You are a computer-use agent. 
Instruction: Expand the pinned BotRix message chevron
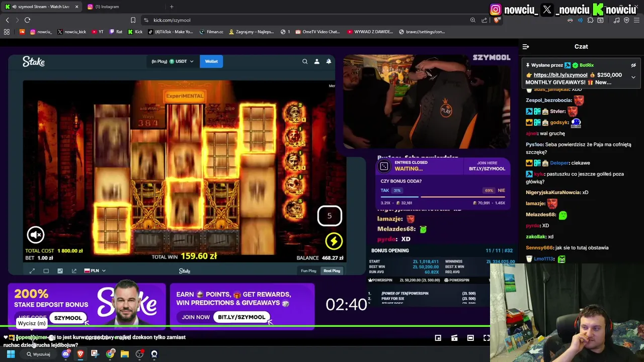(x=633, y=77)
